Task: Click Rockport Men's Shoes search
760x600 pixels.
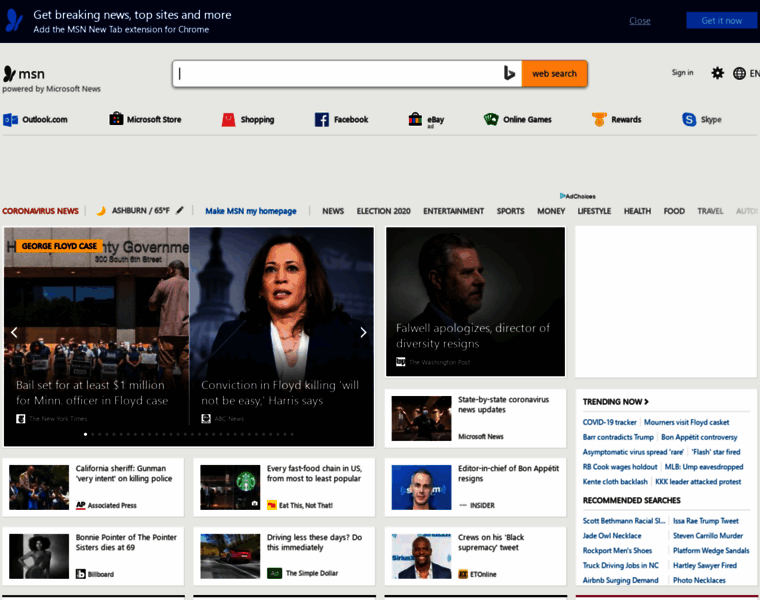Action: point(617,551)
